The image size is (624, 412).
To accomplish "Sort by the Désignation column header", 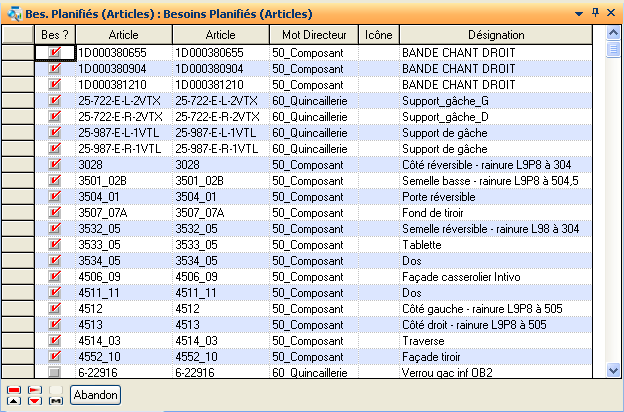I will [x=496, y=35].
